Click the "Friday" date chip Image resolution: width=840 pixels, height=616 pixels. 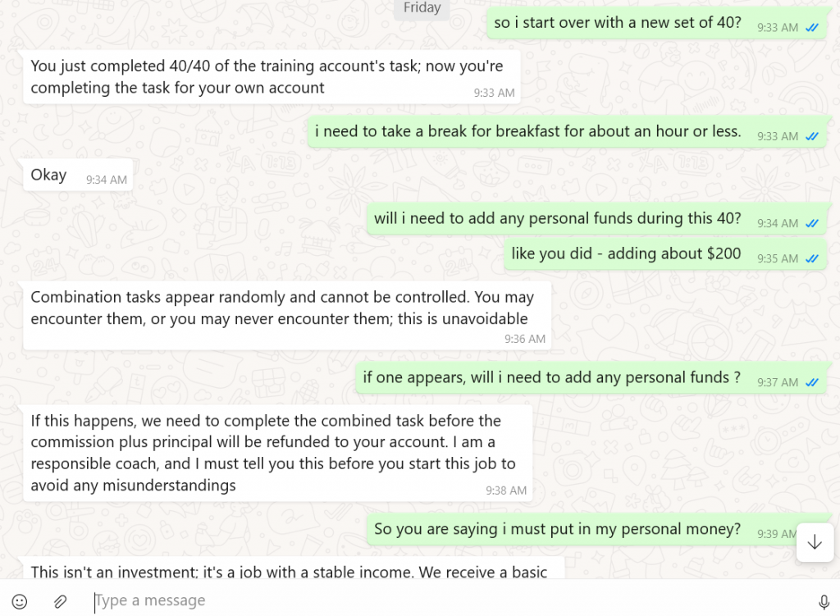(x=422, y=8)
